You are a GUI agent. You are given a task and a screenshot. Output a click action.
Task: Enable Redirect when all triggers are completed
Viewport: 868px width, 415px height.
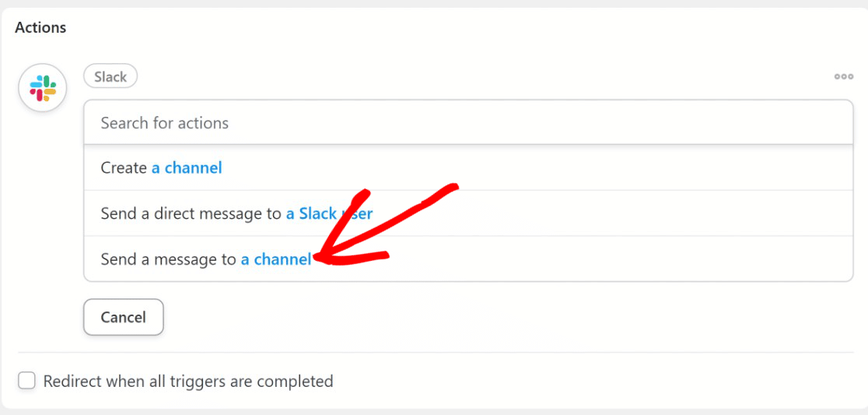(x=26, y=381)
